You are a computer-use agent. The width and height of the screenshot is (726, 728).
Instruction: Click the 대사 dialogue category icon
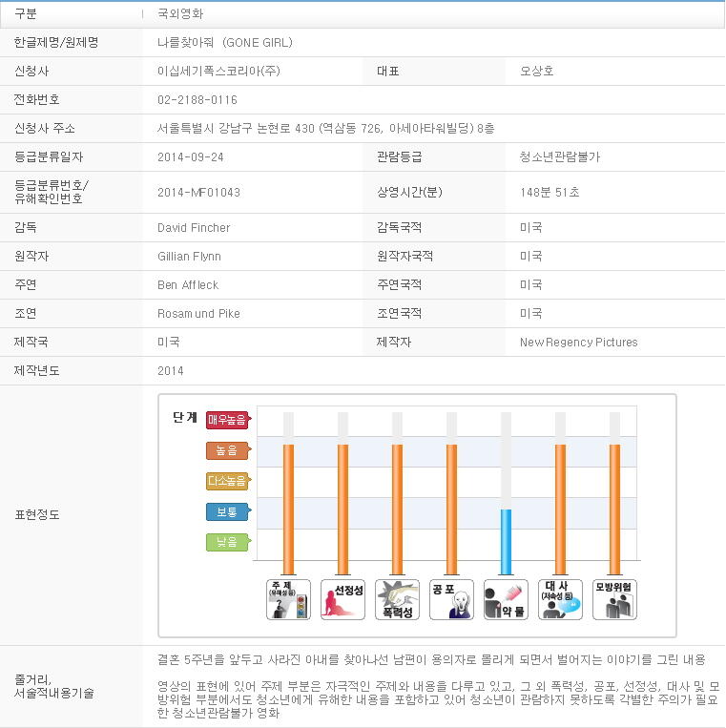click(x=560, y=599)
